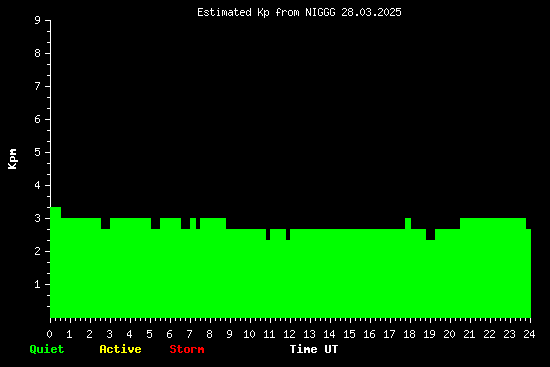Click the green 'Quiet' legend label

click(47, 349)
